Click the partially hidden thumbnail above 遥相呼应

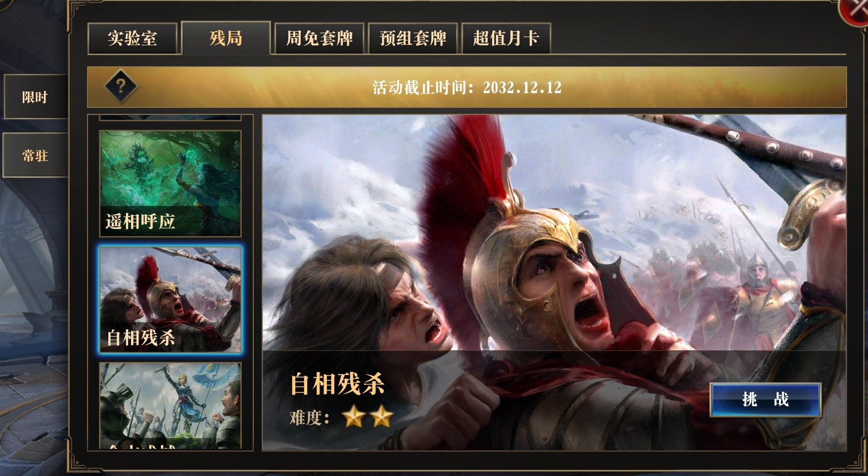170,118
